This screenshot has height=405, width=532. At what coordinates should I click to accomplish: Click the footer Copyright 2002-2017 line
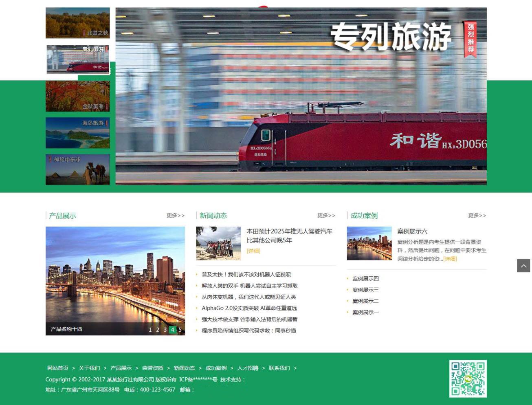coord(145,379)
